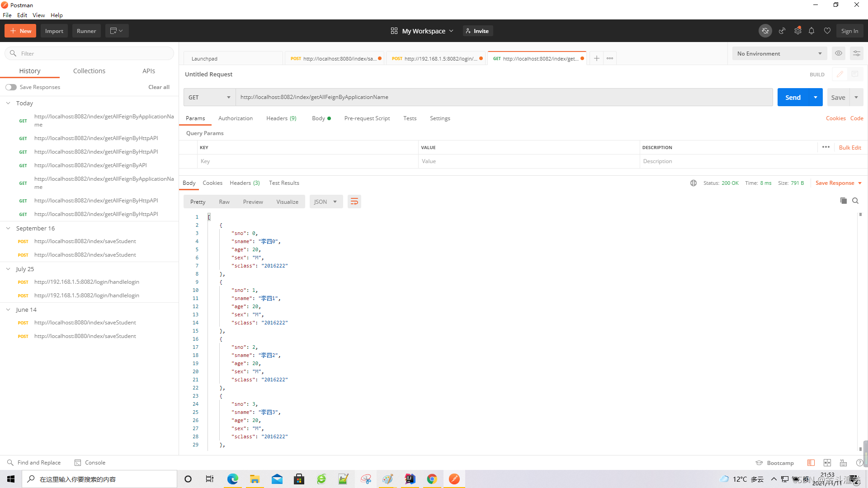The height and width of the screenshot is (488, 868).
Task: Click the blue Send button
Action: (x=793, y=97)
